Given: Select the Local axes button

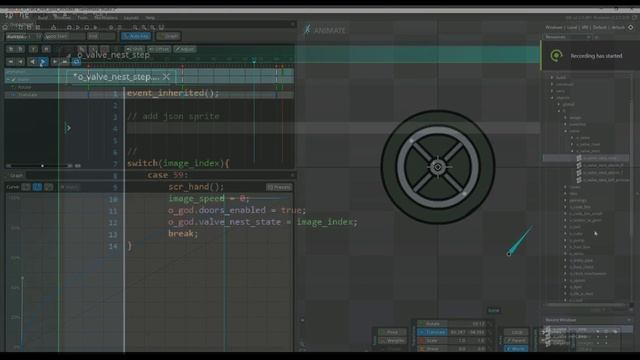Looking at the screenshot, I should pyautogui.click(x=516, y=332).
